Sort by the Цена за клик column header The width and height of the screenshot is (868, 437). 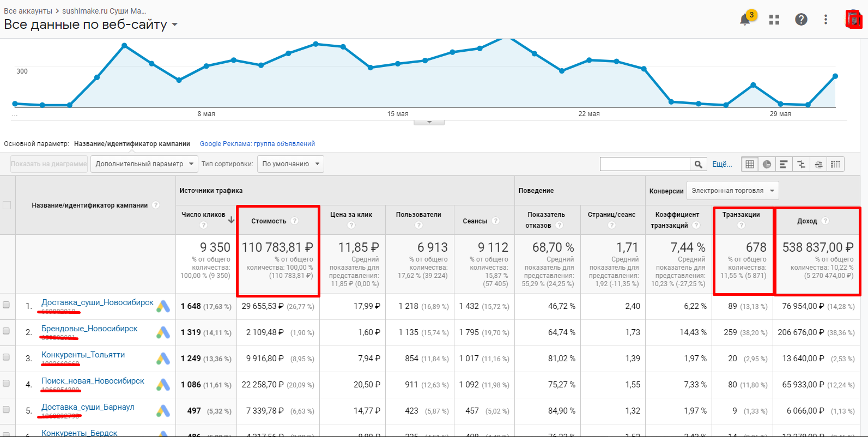pos(351,215)
